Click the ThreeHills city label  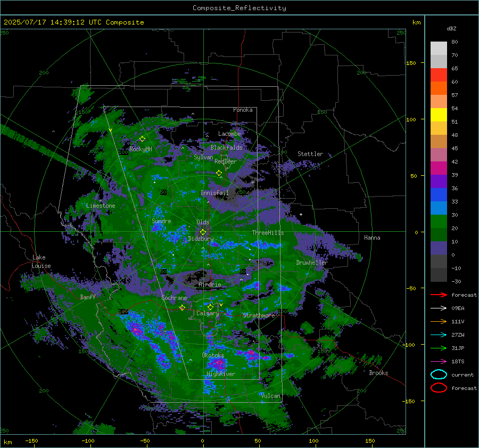click(268, 233)
